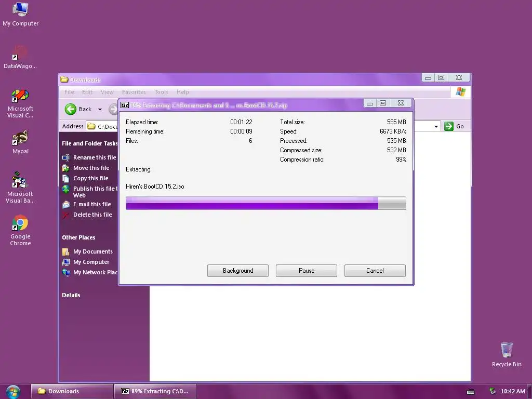The height and width of the screenshot is (399, 532).
Task: Click the green Go arrow icon
Action: (x=448, y=126)
